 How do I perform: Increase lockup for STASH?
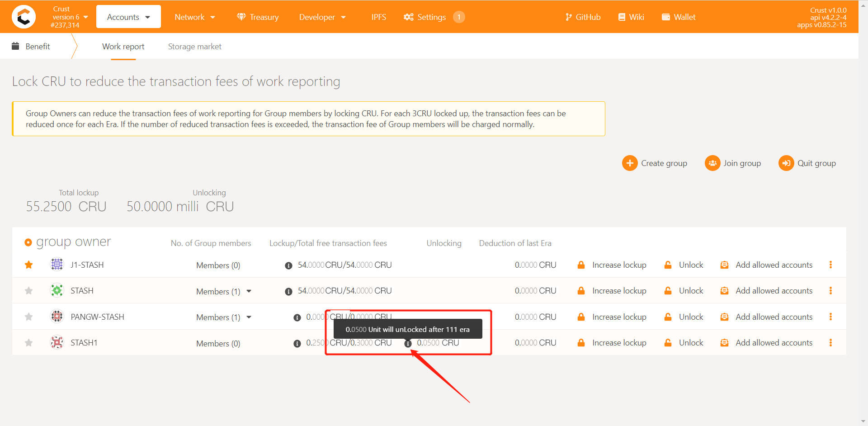(x=612, y=290)
